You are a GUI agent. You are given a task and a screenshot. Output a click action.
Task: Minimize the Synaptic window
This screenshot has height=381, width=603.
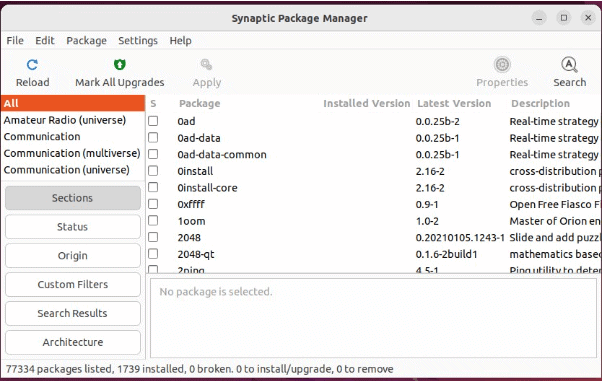tap(539, 18)
